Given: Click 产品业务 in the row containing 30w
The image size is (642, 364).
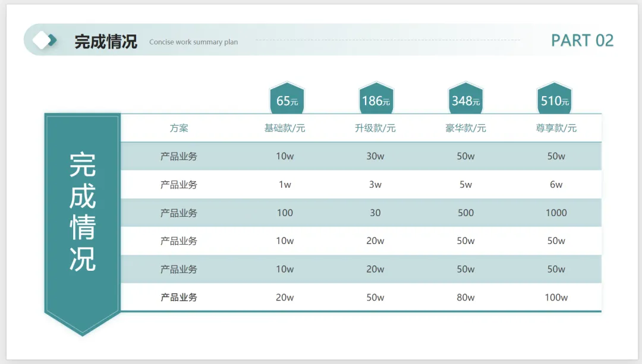Looking at the screenshot, I should pos(179,156).
